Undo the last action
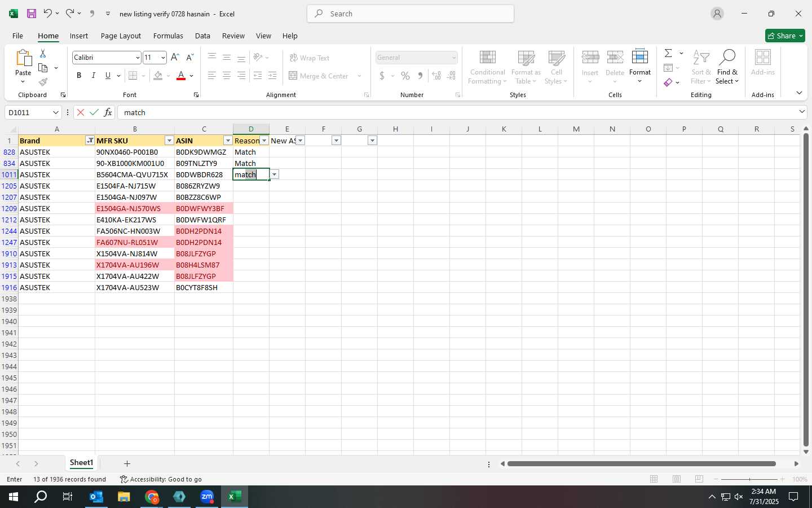The image size is (812, 508). click(x=48, y=14)
